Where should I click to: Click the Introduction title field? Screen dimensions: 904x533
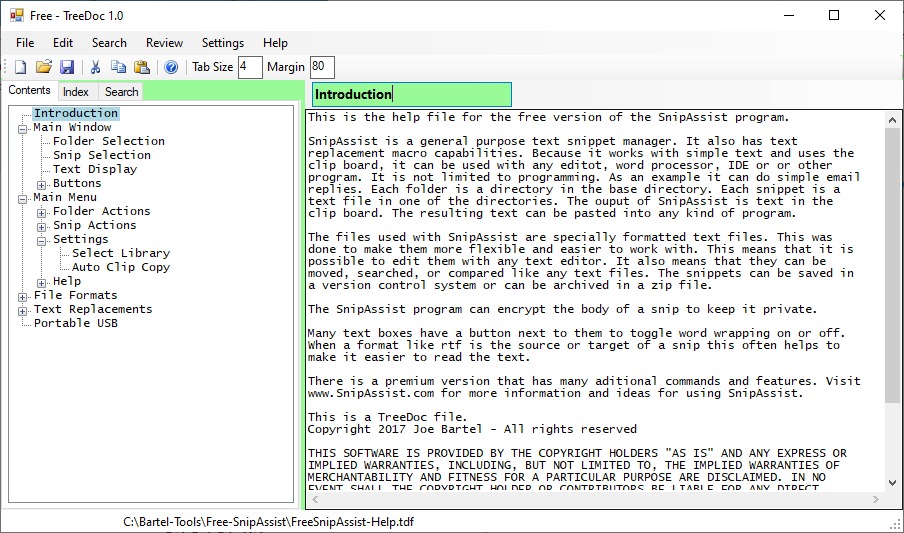pos(412,95)
